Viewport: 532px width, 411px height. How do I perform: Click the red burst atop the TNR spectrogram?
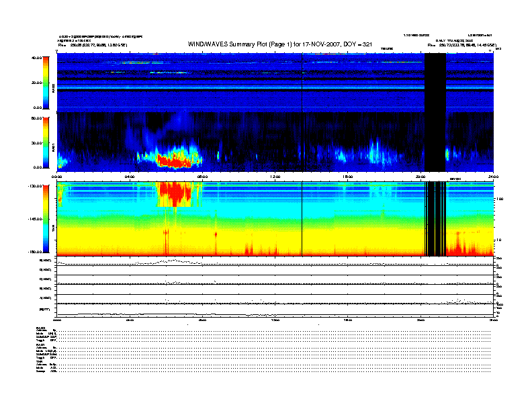[175, 193]
